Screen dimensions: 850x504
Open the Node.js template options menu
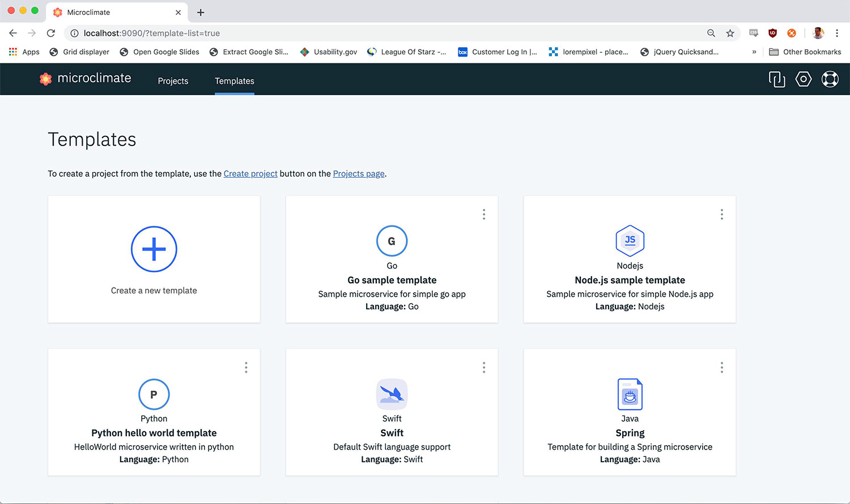click(721, 214)
